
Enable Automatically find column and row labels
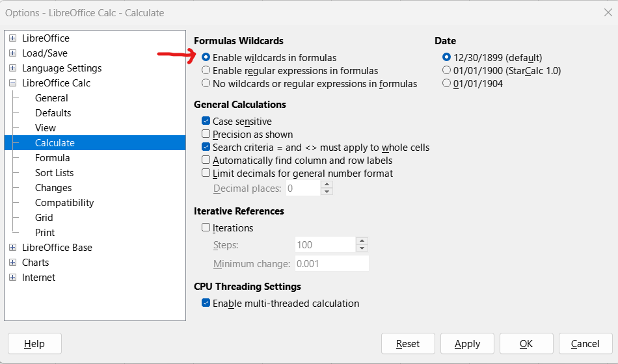(x=206, y=160)
